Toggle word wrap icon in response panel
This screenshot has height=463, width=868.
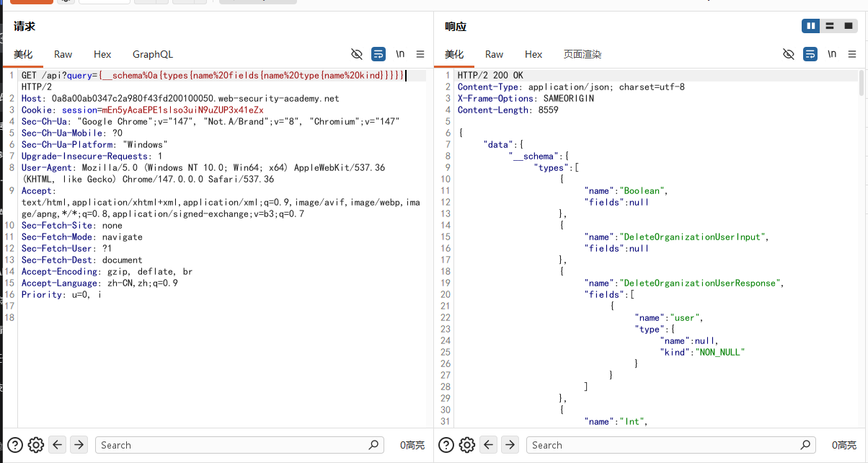click(810, 54)
